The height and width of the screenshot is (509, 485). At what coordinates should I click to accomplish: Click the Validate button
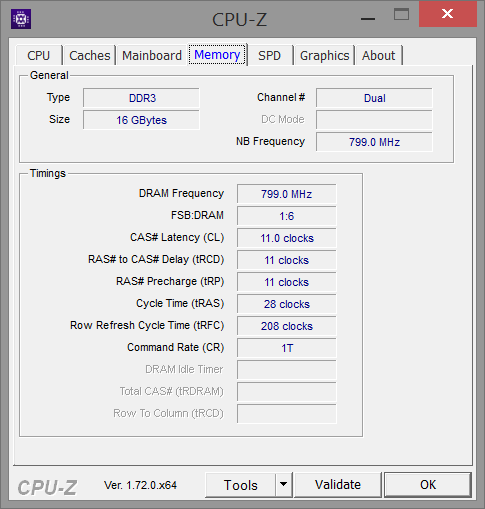point(338,485)
